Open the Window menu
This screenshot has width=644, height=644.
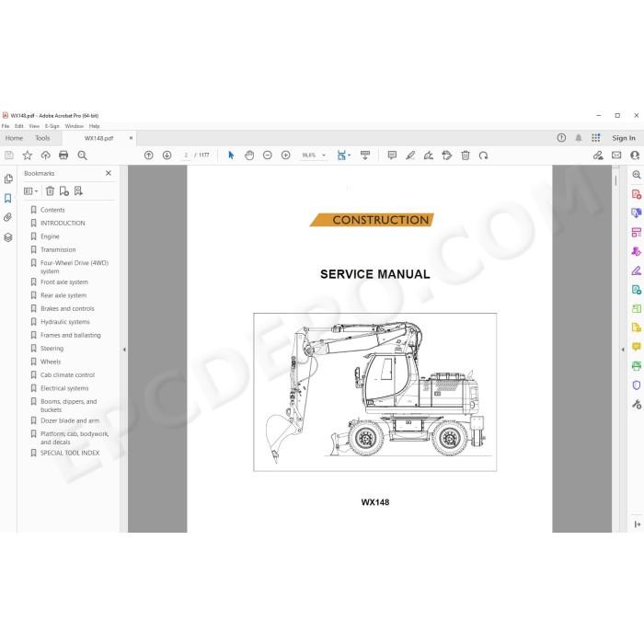(75, 126)
